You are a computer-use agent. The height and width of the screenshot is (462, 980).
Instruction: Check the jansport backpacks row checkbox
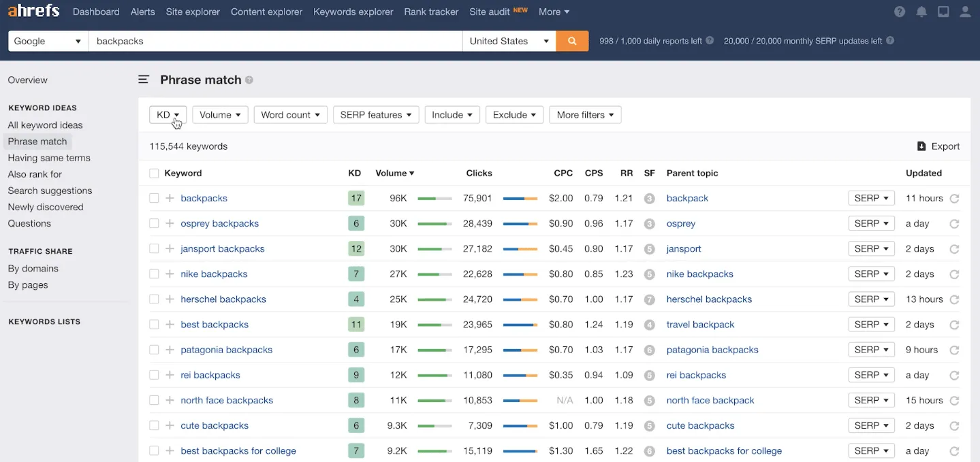coord(154,249)
